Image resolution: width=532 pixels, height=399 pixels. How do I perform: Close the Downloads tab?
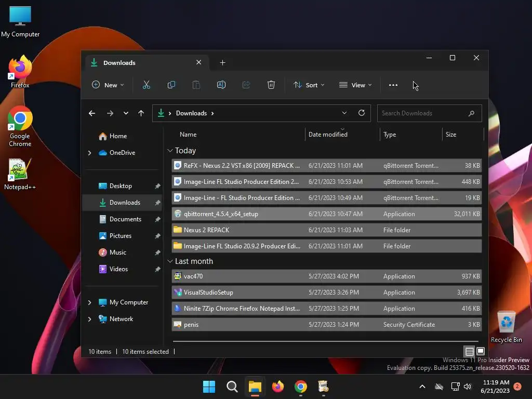pos(199,62)
